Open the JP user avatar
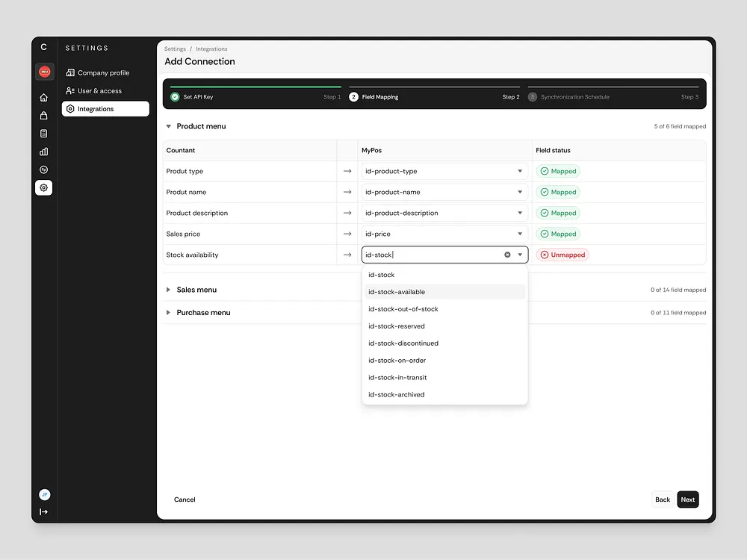Viewport: 747px width, 560px height. [44, 494]
